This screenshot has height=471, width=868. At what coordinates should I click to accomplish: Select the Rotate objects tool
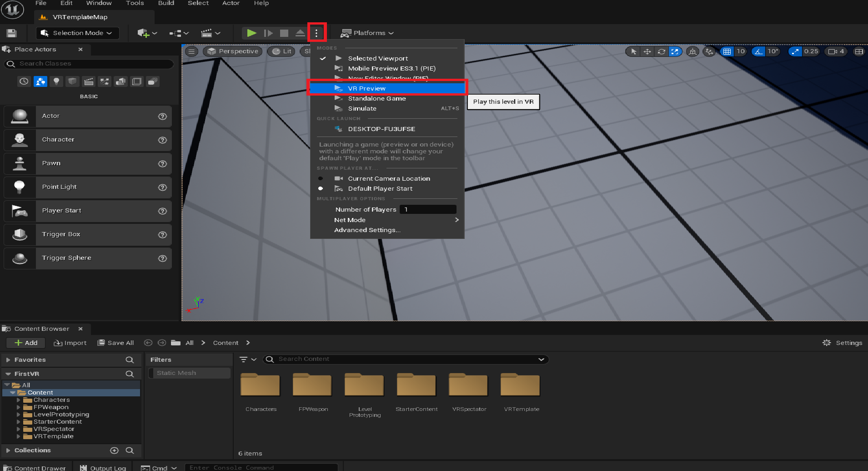click(x=661, y=51)
